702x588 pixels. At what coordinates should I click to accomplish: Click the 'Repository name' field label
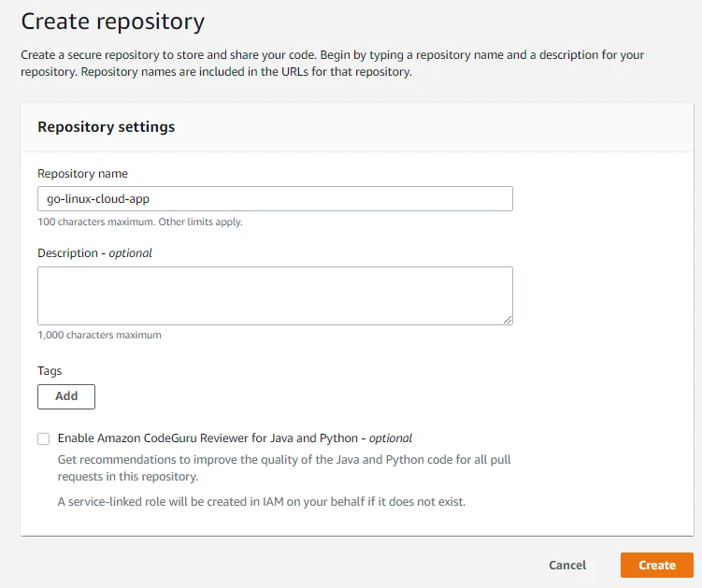[83, 174]
